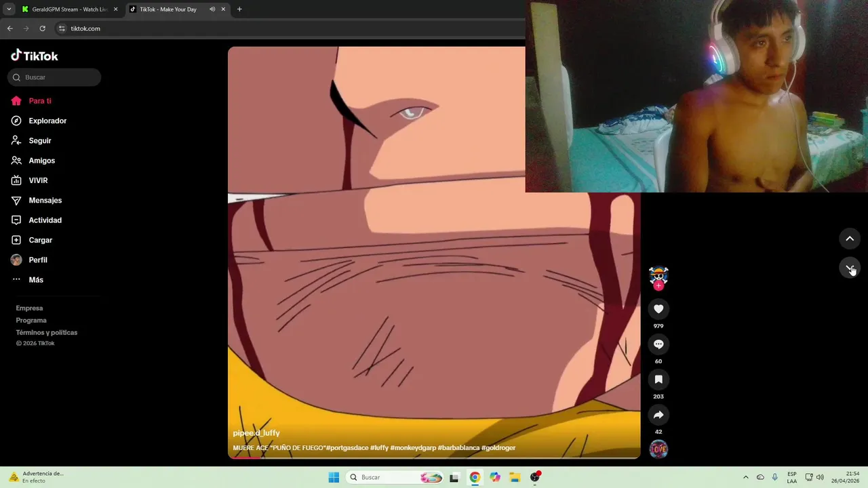
Task: Open a new browser tab
Action: point(239,9)
